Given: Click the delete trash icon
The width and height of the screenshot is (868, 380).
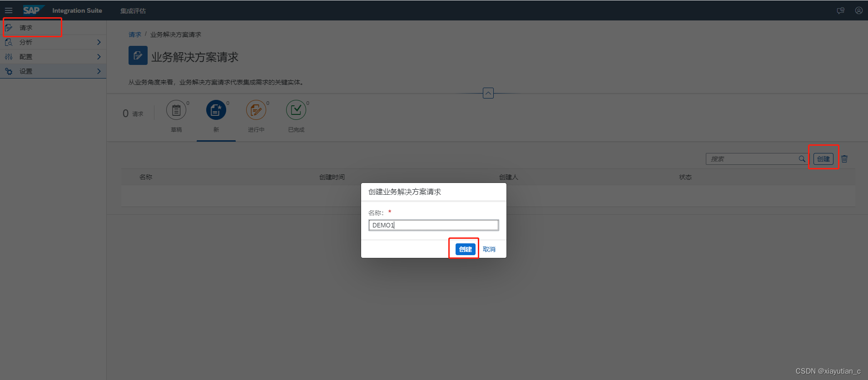Looking at the screenshot, I should [x=844, y=159].
